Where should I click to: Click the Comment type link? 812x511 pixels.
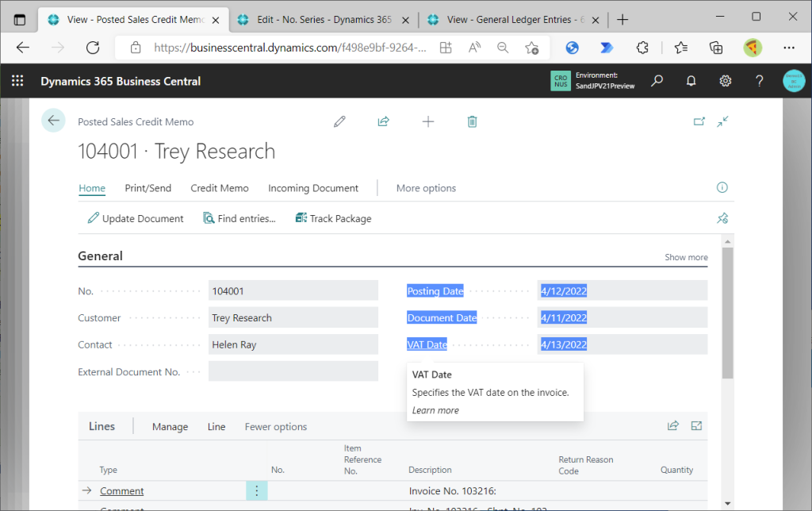click(x=121, y=490)
